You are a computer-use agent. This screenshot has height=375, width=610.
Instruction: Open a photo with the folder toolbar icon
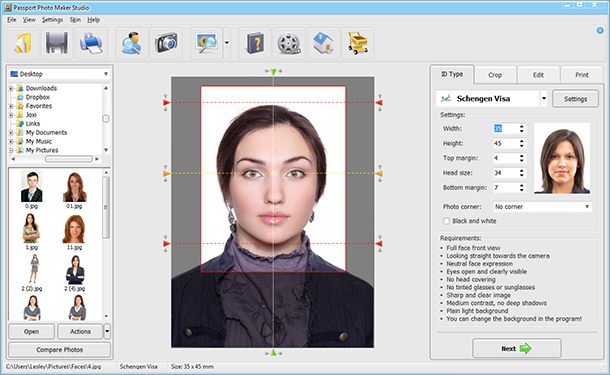pos(23,43)
